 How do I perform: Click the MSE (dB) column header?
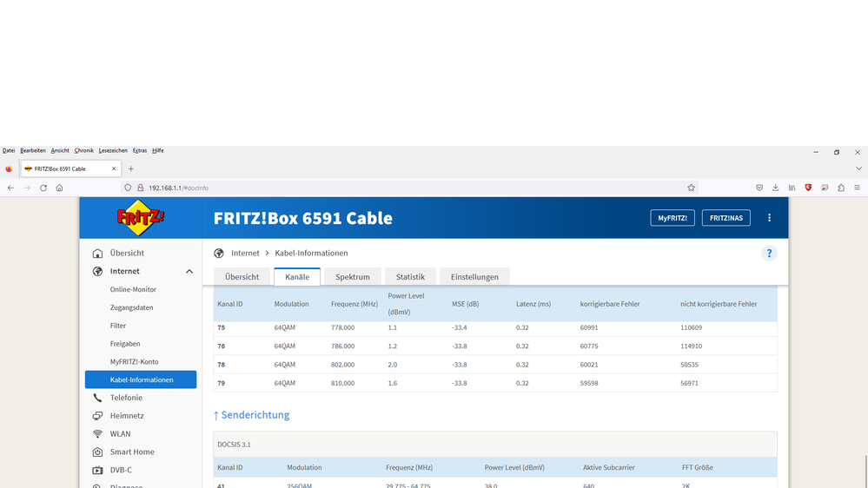(465, 304)
